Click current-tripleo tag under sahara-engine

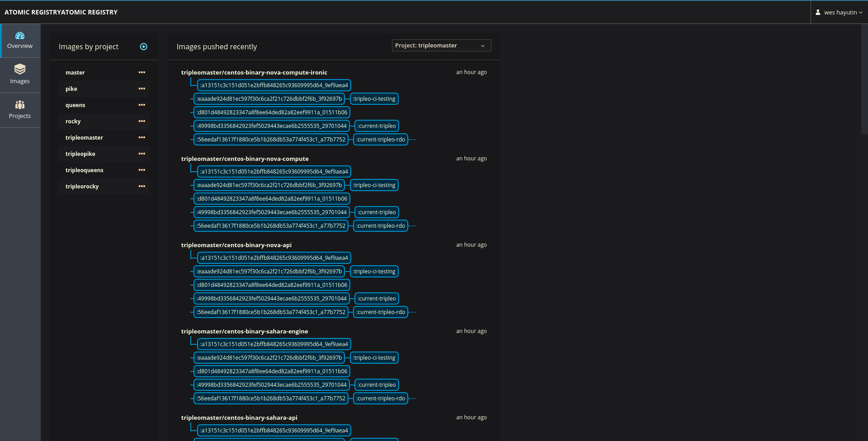click(x=377, y=385)
